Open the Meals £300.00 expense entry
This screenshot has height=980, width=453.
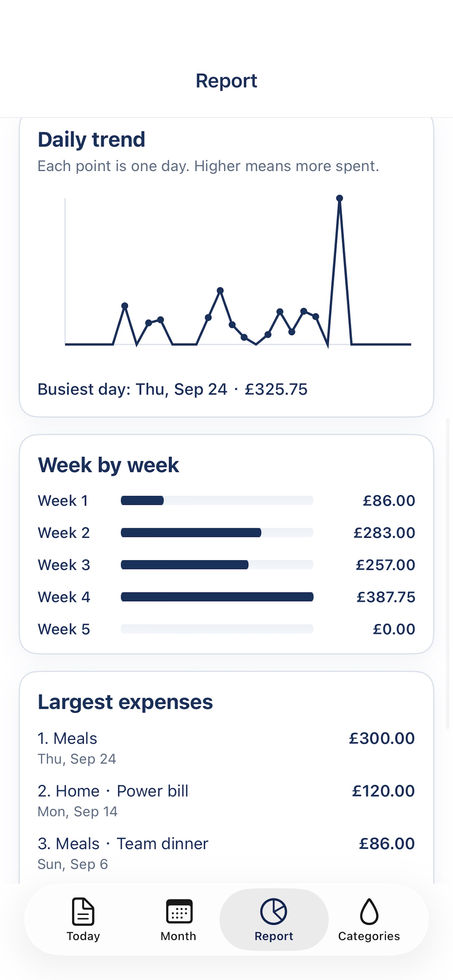coord(226,748)
